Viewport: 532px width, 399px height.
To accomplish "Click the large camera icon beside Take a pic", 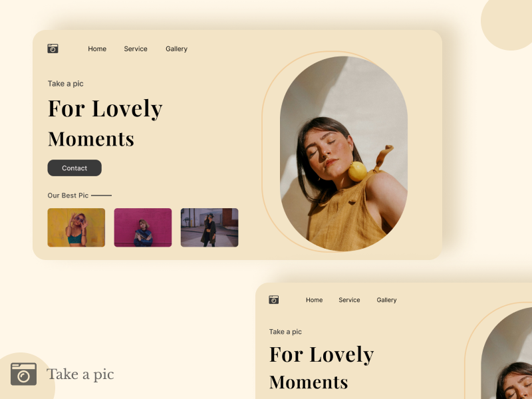I will [23, 374].
